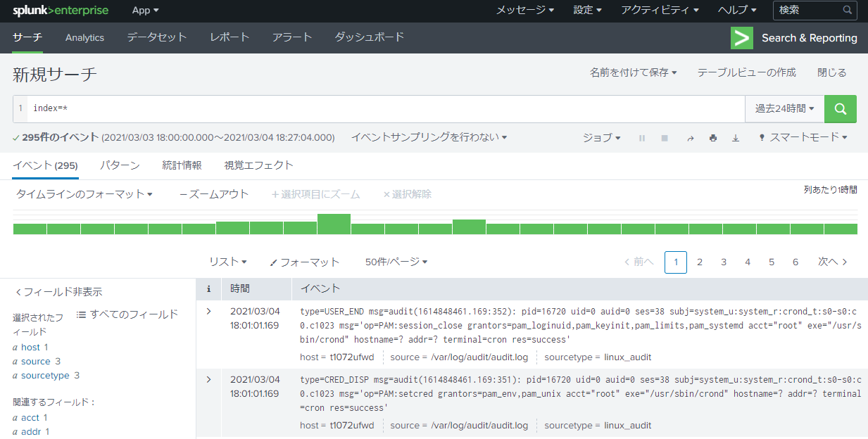This screenshot has height=439, width=868.
Task: Click テーブルビューの作成 button
Action: [747, 72]
